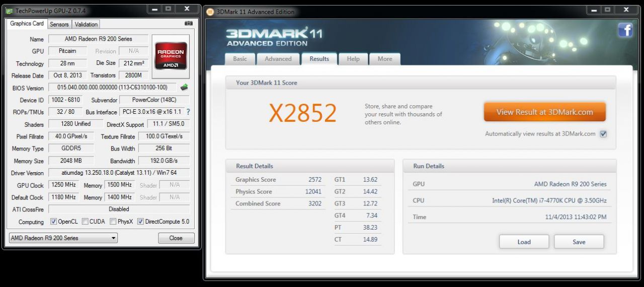Click the BIOS Version text field
This screenshot has width=644, height=287.
(112, 88)
